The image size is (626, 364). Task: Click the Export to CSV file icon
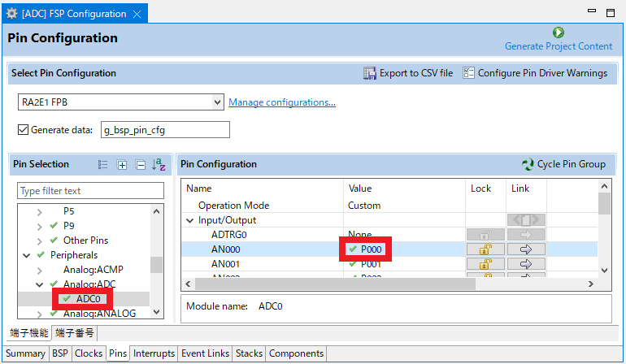tap(370, 73)
